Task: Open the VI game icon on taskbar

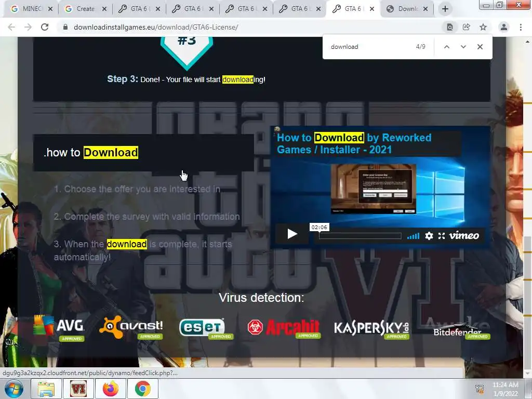Action: coord(78,389)
